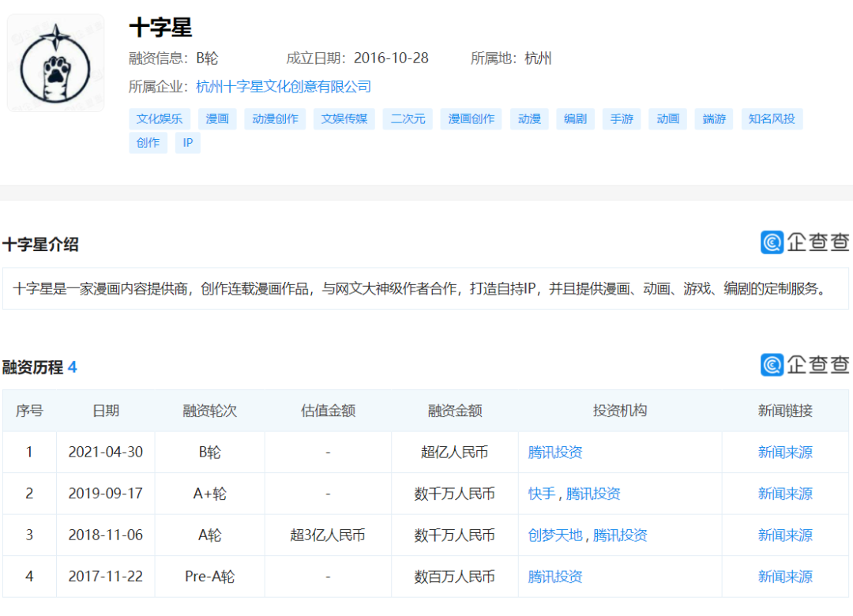The width and height of the screenshot is (853, 616).
Task: Click the company introduction paragraph text
Action: tap(419, 288)
